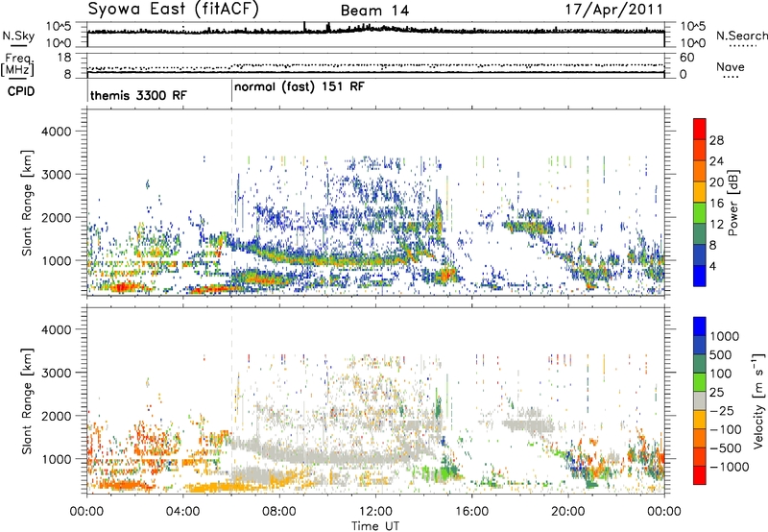Click the '-500' Velocity colorbar label
Viewport: 768px width, 532px height.
[726, 447]
